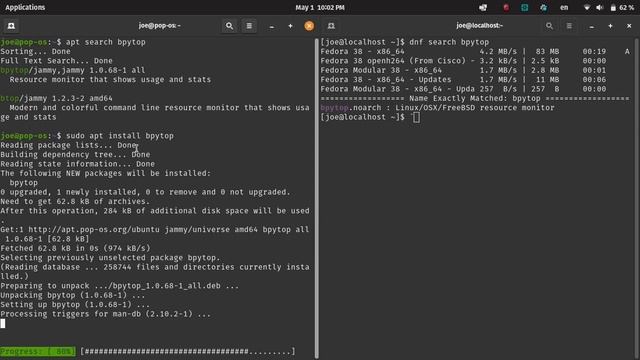The height and width of the screenshot is (360, 640).
Task: Click the hash-mark progress bar in pop-os terminal
Action: coord(188,351)
